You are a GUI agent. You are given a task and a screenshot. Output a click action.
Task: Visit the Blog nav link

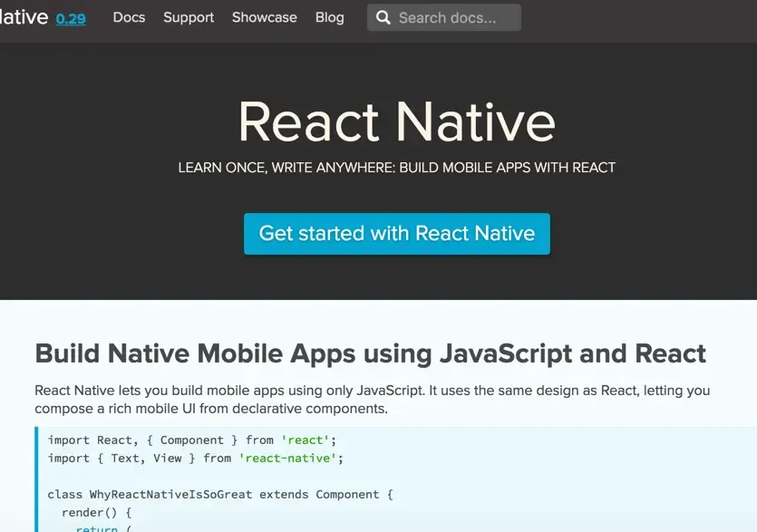330,17
